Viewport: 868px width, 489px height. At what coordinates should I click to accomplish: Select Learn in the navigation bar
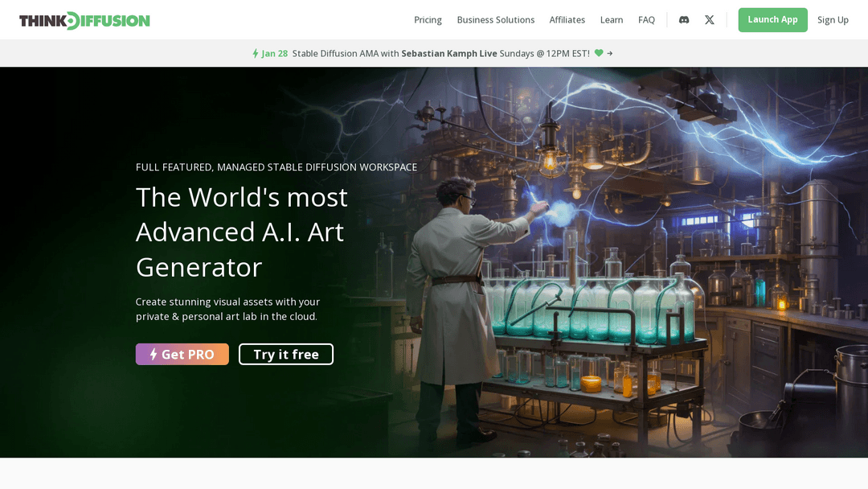point(611,20)
